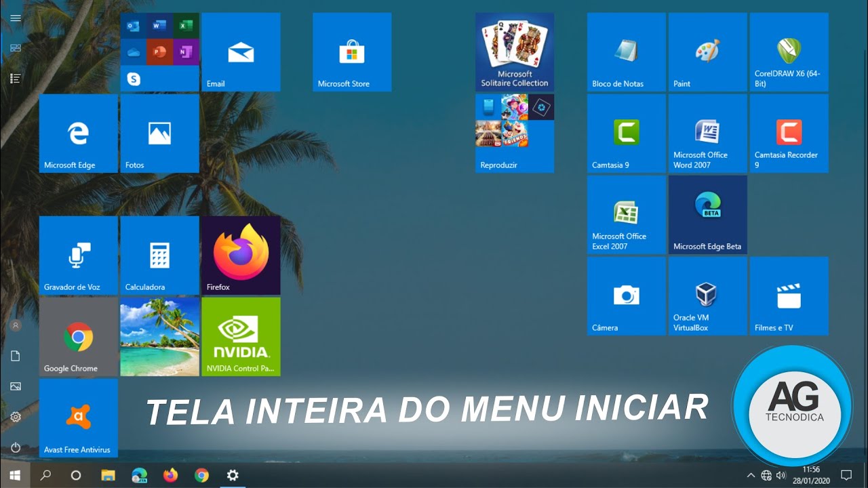Image resolution: width=868 pixels, height=488 pixels.
Task: Open the beach photo live tile
Action: click(159, 337)
